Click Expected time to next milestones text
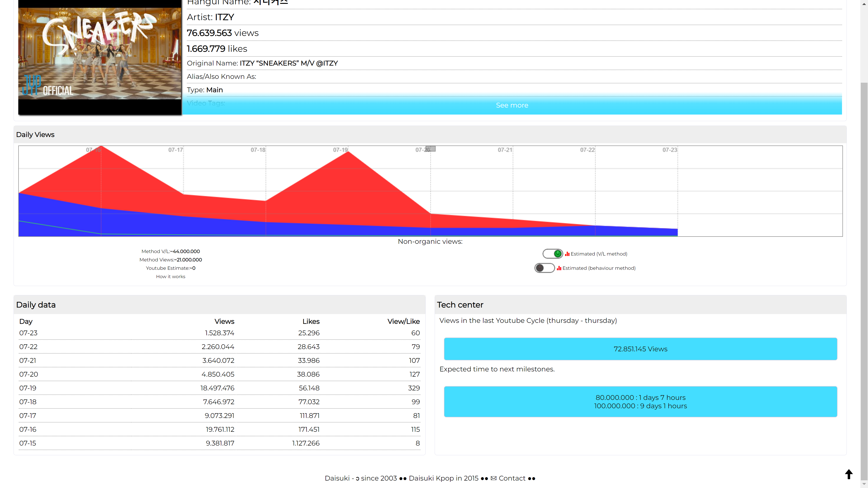 497,369
